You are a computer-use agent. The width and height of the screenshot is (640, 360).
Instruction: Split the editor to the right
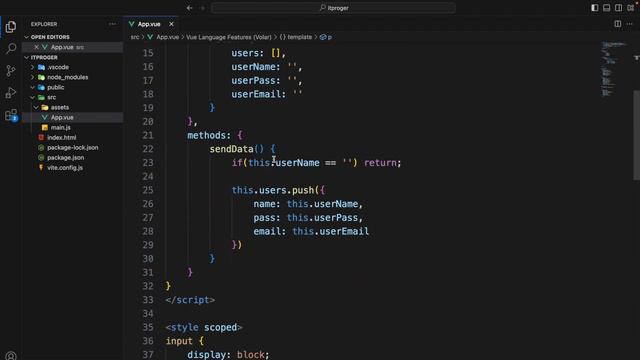[x=618, y=24]
